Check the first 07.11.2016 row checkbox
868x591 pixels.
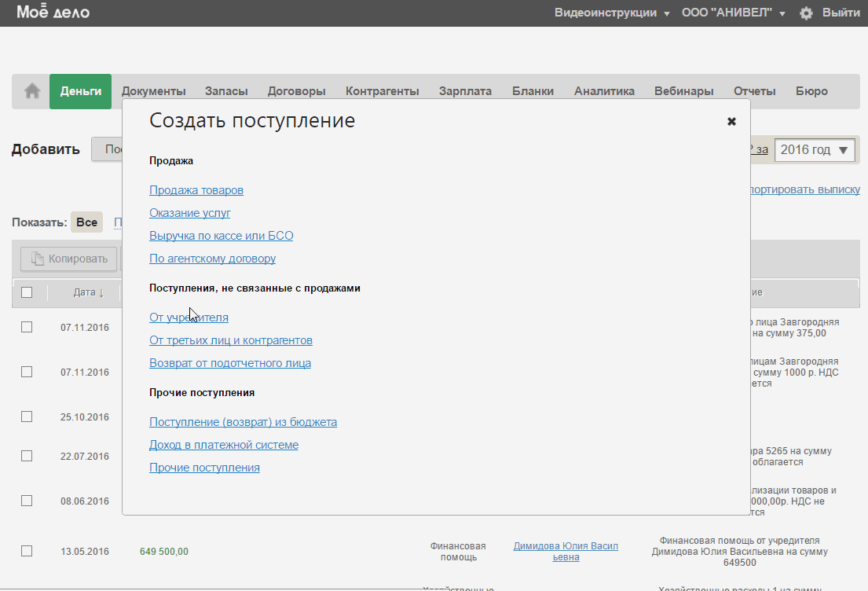point(27,327)
